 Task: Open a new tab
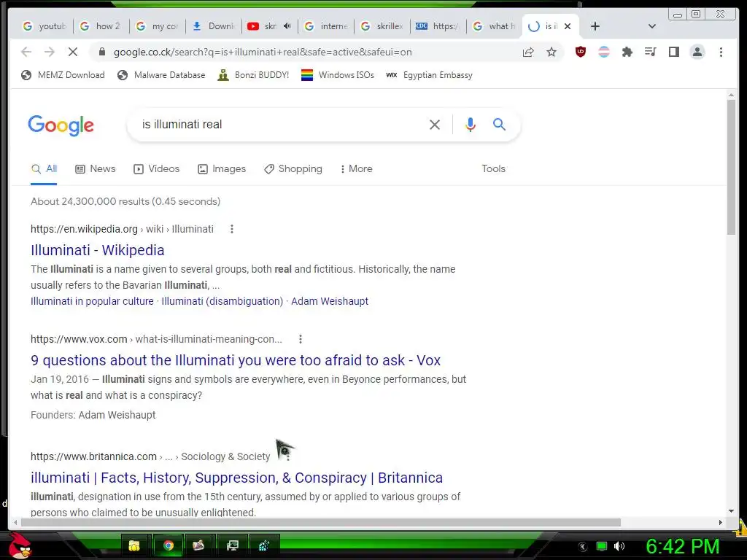pos(595,26)
